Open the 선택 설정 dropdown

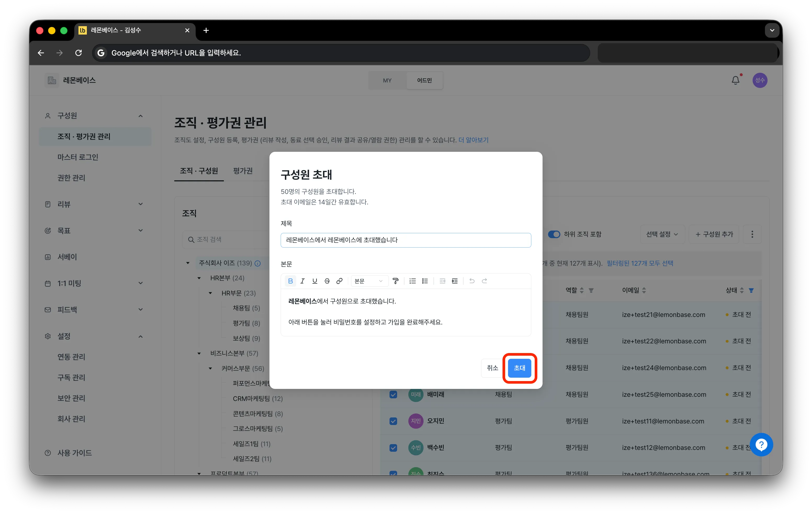(x=662, y=234)
